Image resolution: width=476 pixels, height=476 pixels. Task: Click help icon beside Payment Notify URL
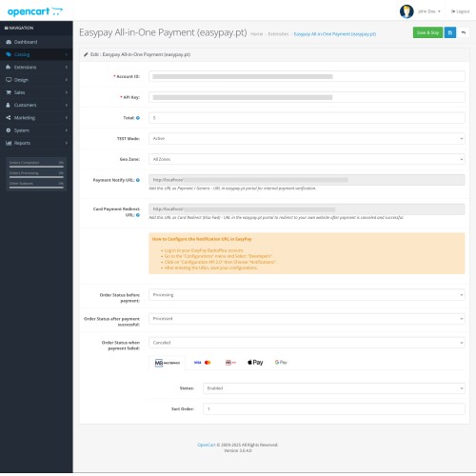(138, 180)
